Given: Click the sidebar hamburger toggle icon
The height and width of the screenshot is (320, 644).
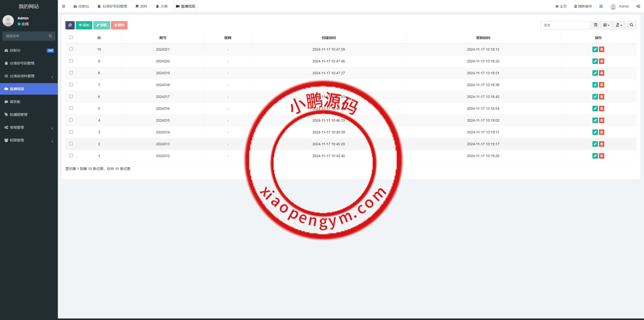Looking at the screenshot, I should (63, 6).
